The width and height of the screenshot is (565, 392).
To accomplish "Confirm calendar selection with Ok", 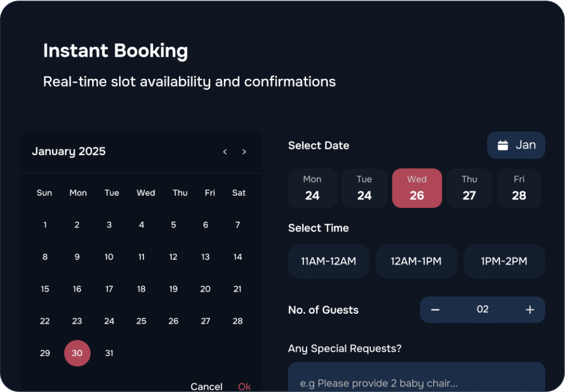I will 244,386.
